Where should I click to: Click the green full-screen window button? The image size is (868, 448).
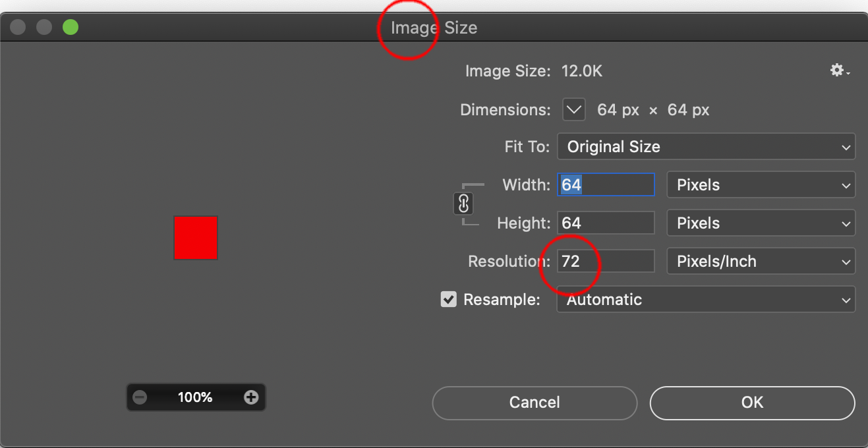point(70,26)
